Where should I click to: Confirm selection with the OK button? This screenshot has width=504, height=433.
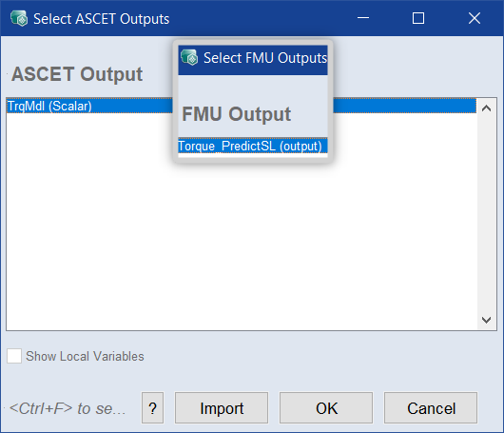tap(326, 408)
